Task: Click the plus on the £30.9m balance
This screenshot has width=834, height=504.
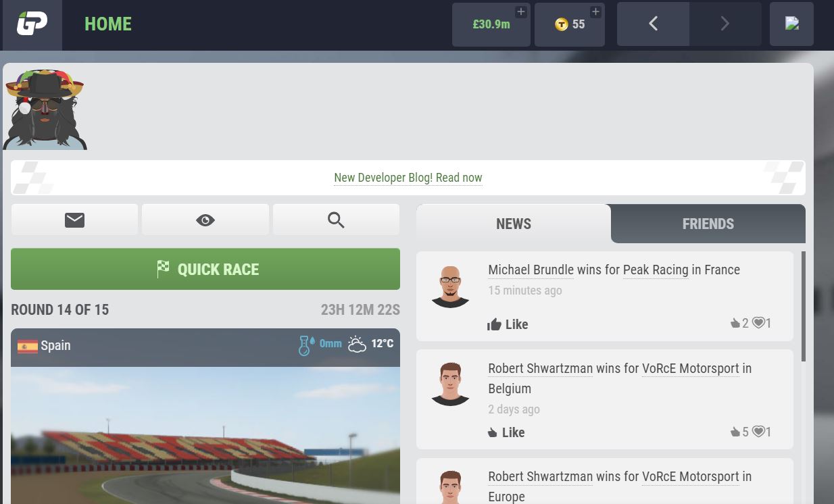Action: point(521,11)
